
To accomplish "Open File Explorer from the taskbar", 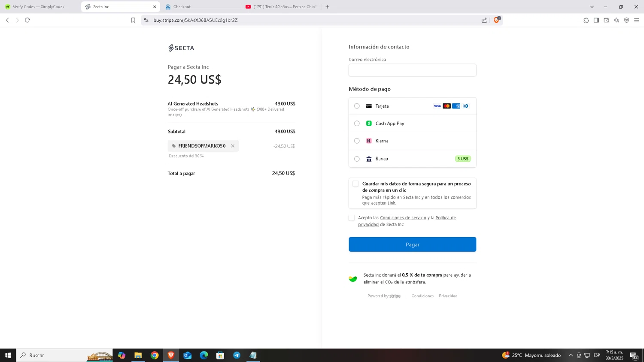I will point(138,355).
